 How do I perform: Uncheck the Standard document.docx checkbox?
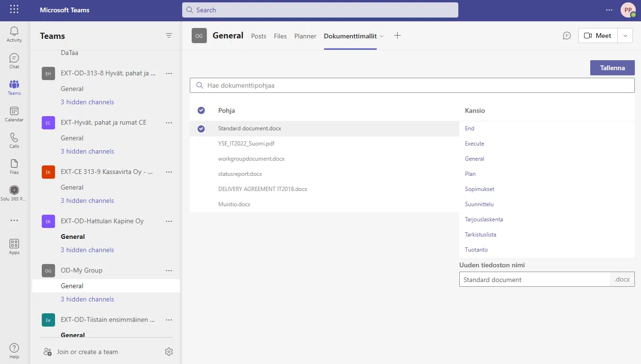pyautogui.click(x=201, y=128)
